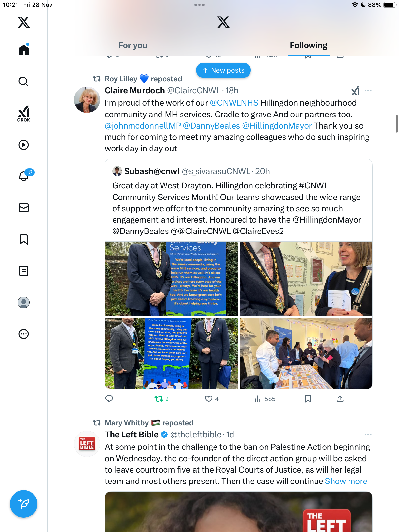
Task: Open the Search magnifier icon
Action: pos(24,82)
